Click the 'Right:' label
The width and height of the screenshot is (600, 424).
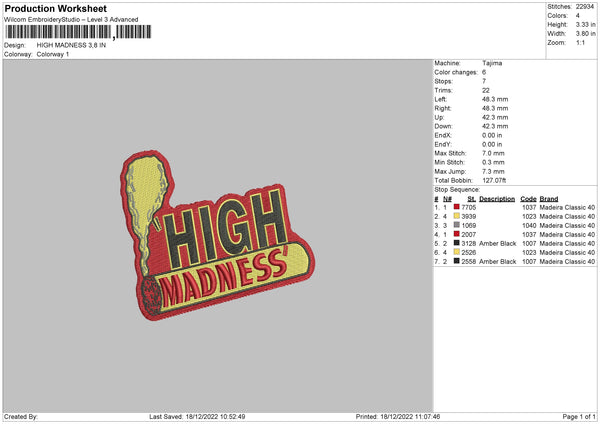(443, 108)
